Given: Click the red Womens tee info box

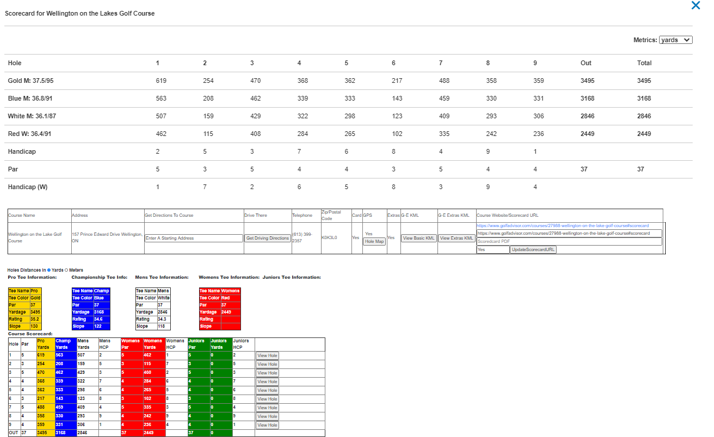Looking at the screenshot, I should (219, 309).
